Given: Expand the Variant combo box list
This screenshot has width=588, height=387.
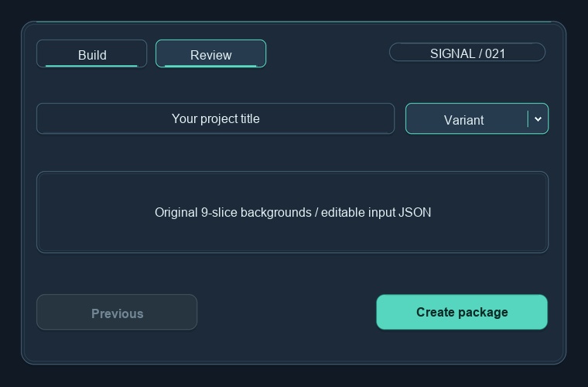Looking at the screenshot, I should 477,118.
